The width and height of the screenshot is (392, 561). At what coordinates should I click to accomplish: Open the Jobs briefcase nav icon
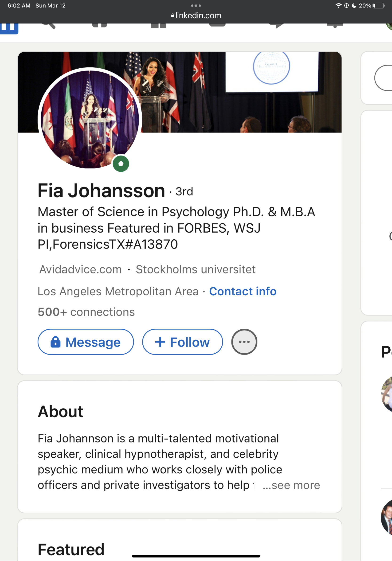(x=217, y=25)
